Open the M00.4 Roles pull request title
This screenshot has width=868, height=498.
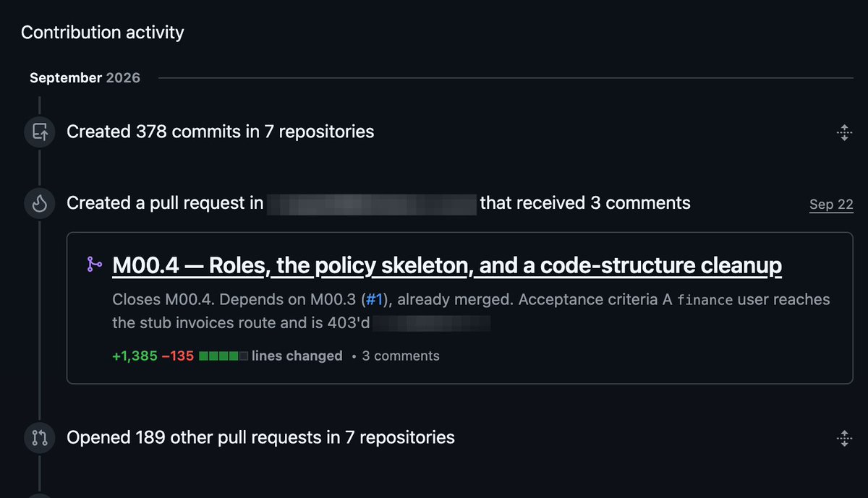pos(447,266)
